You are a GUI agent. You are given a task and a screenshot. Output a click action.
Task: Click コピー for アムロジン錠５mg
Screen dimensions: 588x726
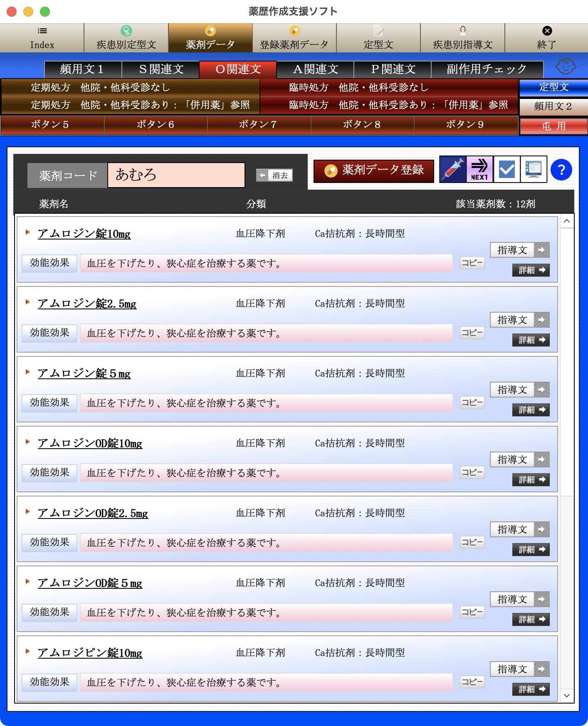(472, 403)
